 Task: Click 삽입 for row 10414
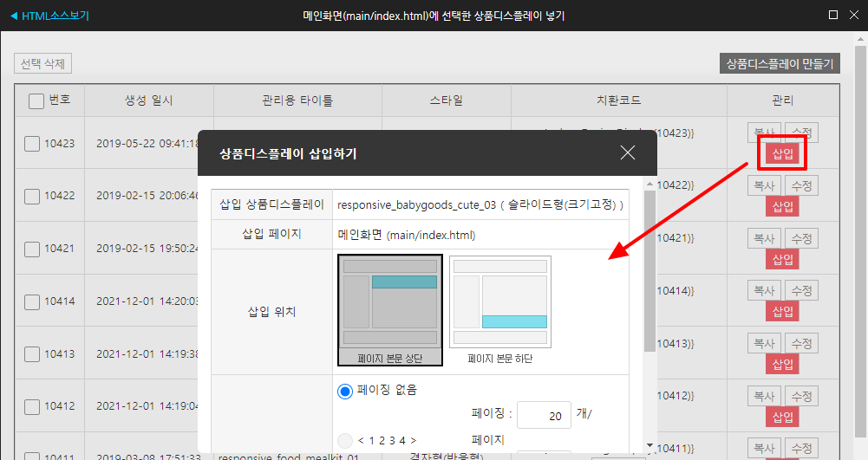[x=782, y=312]
